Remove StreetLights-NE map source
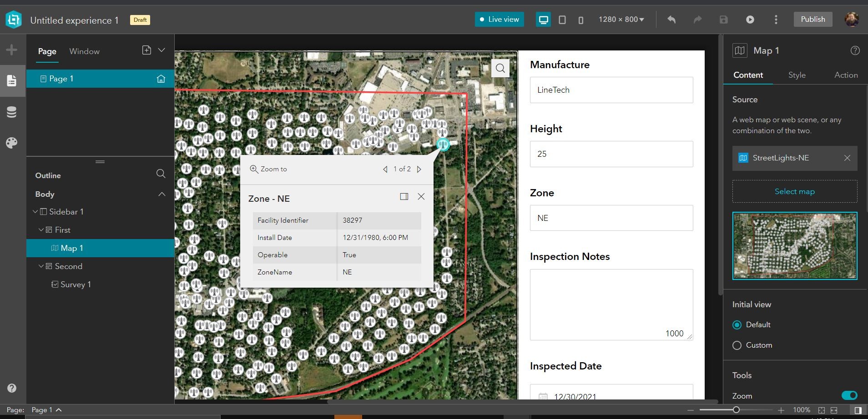This screenshot has height=419, width=868. tap(847, 158)
